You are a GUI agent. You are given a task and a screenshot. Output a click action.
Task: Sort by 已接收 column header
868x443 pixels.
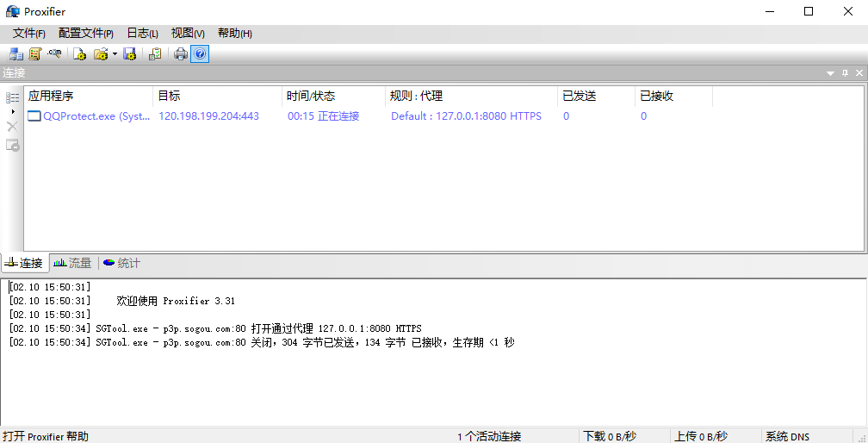coord(673,96)
